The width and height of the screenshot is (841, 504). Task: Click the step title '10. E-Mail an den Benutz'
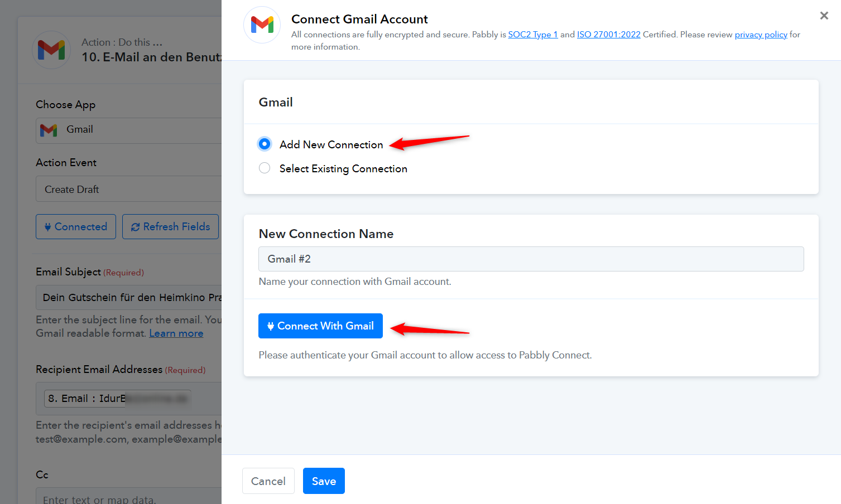tap(152, 57)
